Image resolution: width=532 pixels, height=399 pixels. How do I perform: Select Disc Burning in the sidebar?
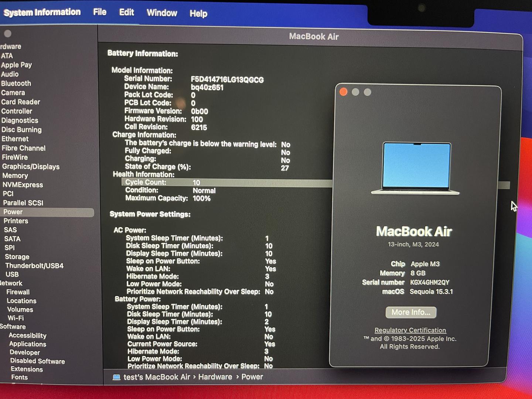click(22, 130)
